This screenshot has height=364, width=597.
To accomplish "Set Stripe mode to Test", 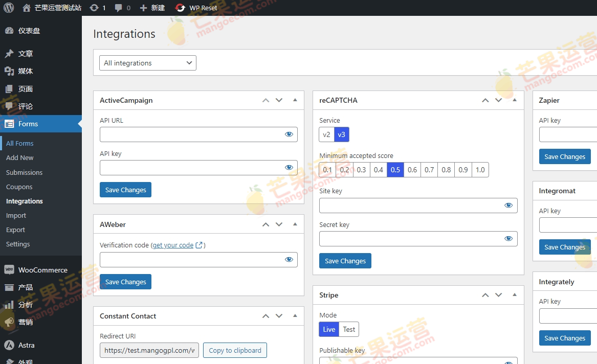I will (x=349, y=329).
